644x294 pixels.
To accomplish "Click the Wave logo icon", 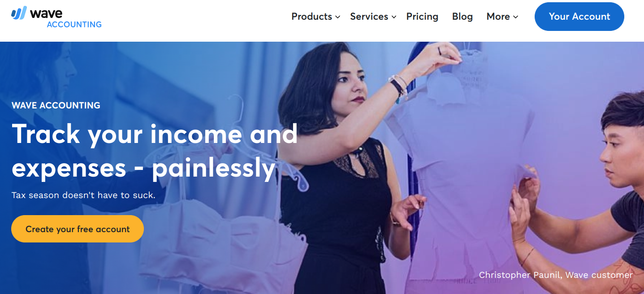I will [x=19, y=13].
